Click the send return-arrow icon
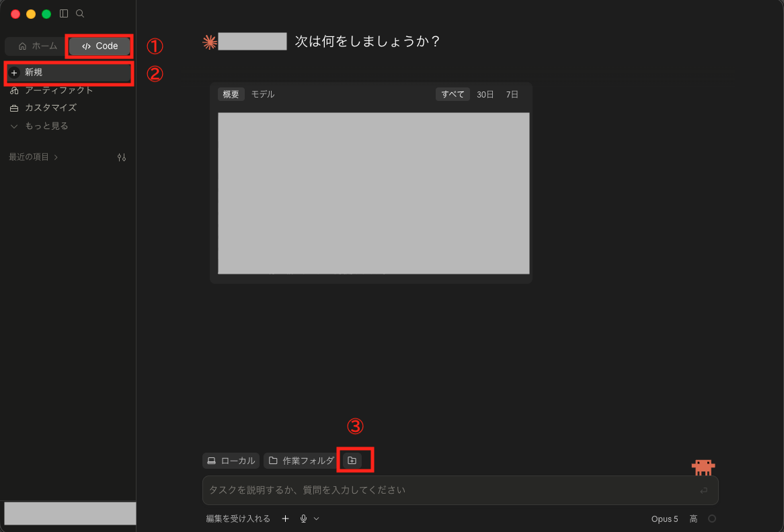This screenshot has width=784, height=532. pos(703,490)
